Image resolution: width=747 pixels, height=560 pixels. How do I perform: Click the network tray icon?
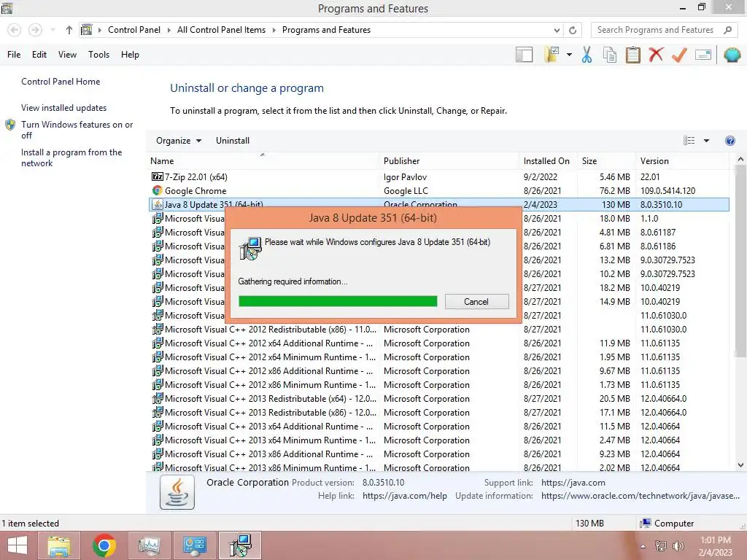click(x=660, y=546)
